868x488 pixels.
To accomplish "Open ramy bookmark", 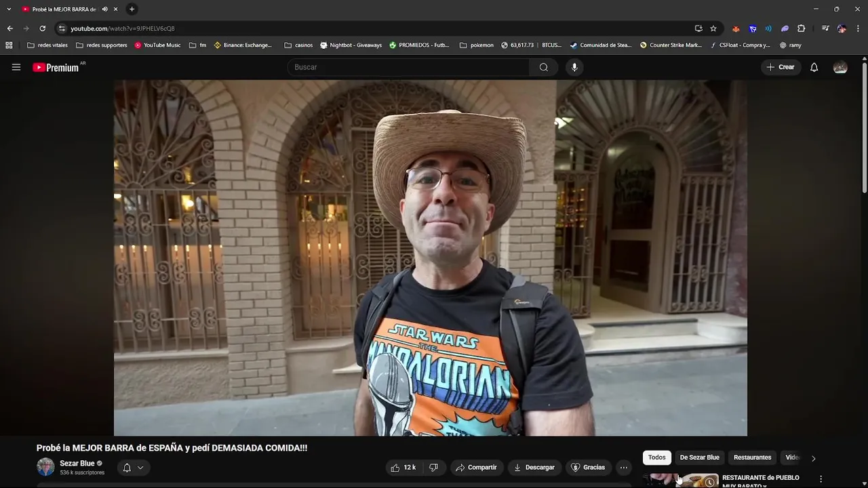I will (x=791, y=45).
